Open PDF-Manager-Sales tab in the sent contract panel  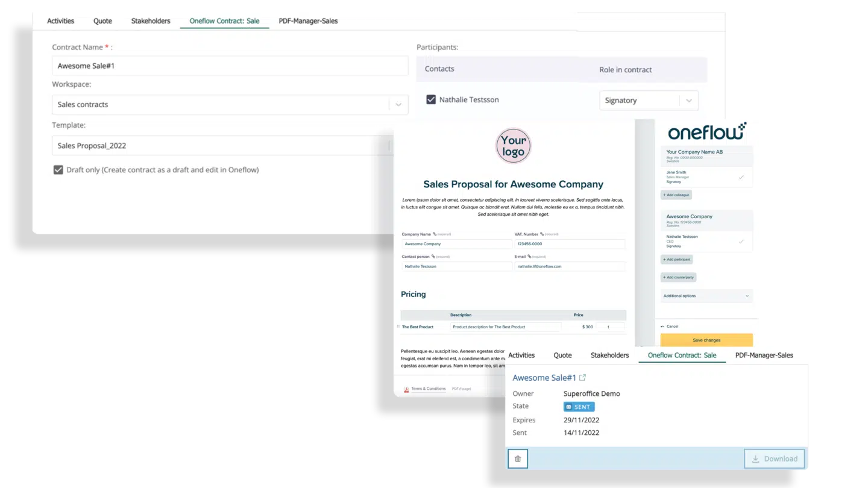click(764, 355)
